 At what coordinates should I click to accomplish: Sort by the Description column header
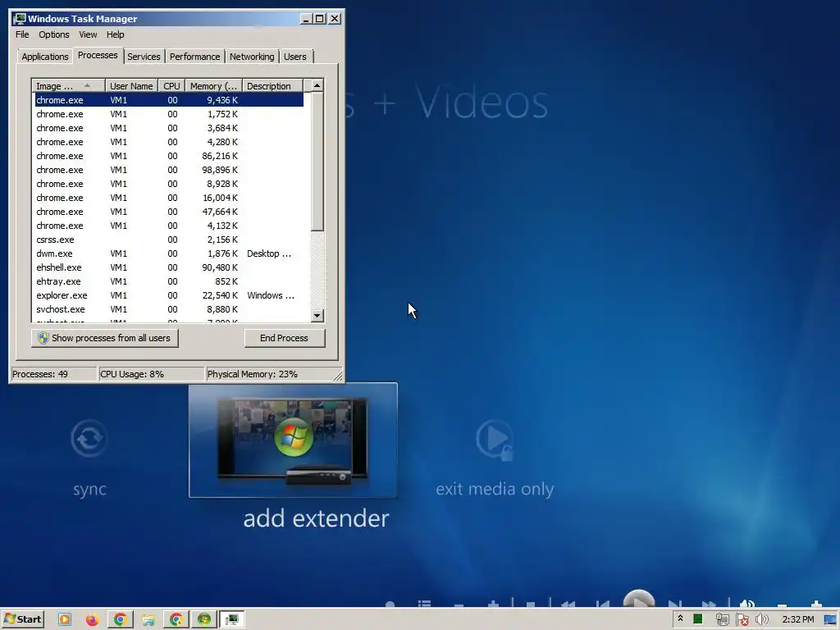pos(272,85)
